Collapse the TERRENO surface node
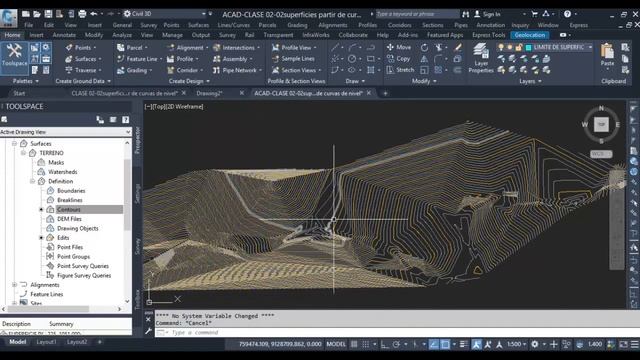 [x=23, y=153]
